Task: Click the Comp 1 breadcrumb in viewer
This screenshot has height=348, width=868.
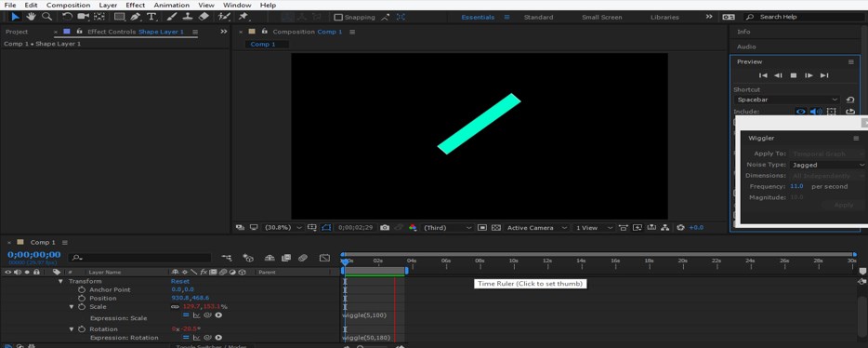Action: [263, 45]
